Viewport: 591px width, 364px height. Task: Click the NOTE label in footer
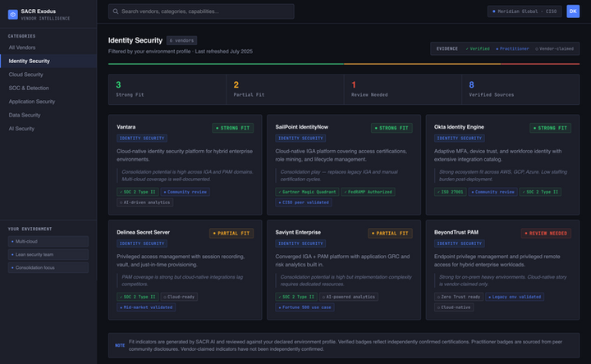(x=120, y=346)
